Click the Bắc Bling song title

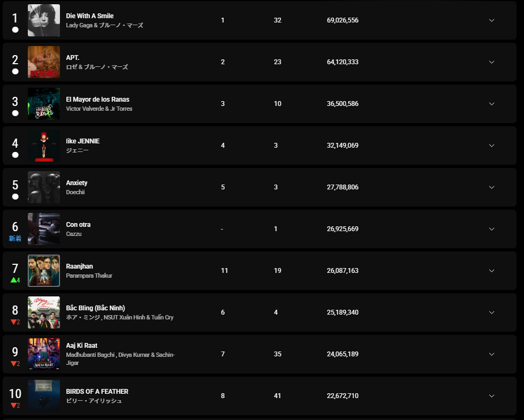pyautogui.click(x=96, y=308)
